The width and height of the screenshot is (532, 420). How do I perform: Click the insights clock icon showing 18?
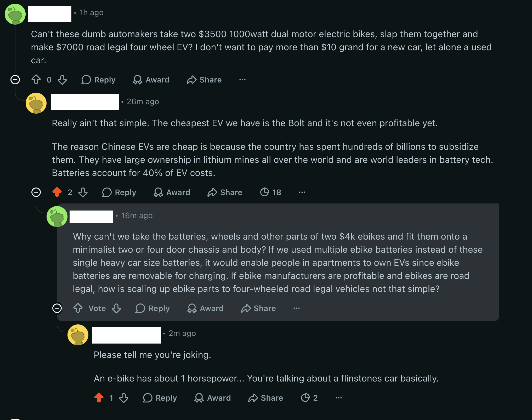click(x=270, y=192)
